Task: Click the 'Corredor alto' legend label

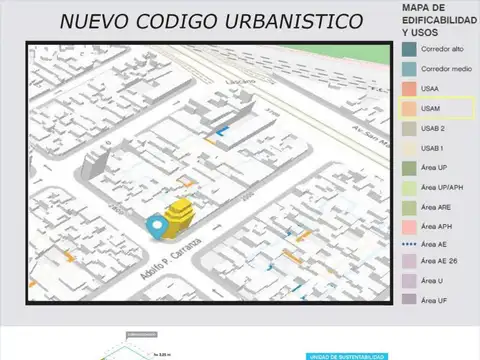Action: (x=442, y=49)
